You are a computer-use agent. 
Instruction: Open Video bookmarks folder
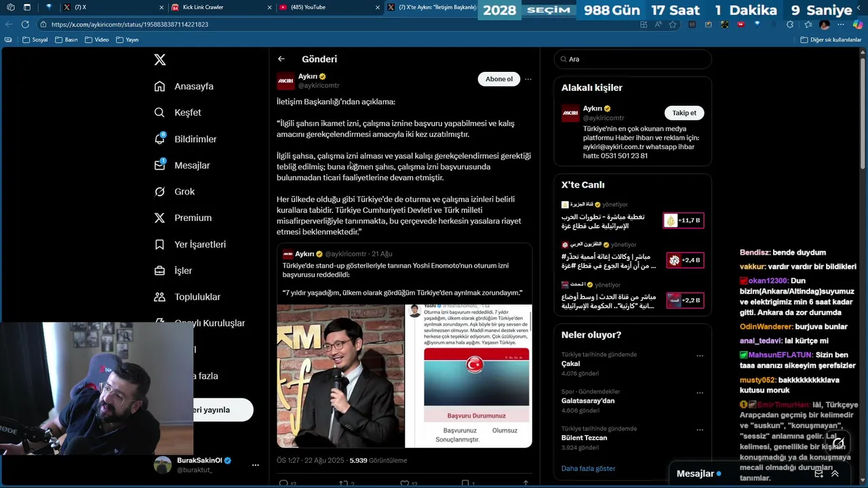pyautogui.click(x=97, y=39)
